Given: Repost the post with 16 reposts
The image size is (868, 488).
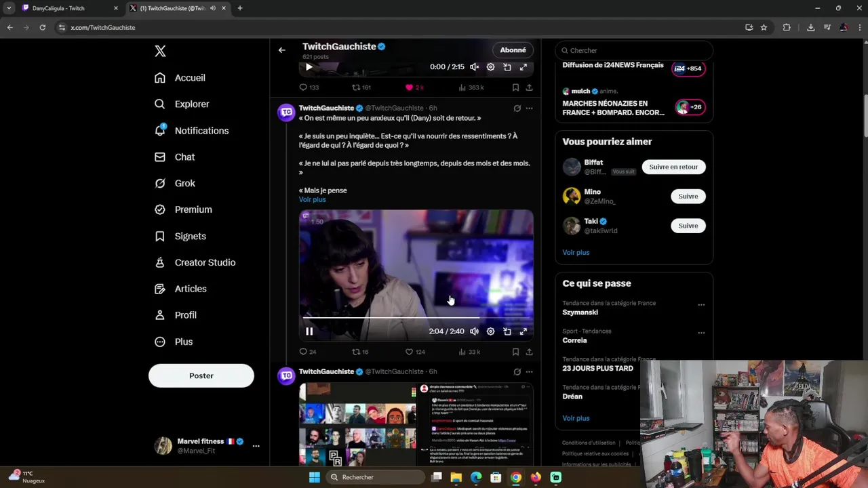Looking at the screenshot, I should pyautogui.click(x=360, y=352).
